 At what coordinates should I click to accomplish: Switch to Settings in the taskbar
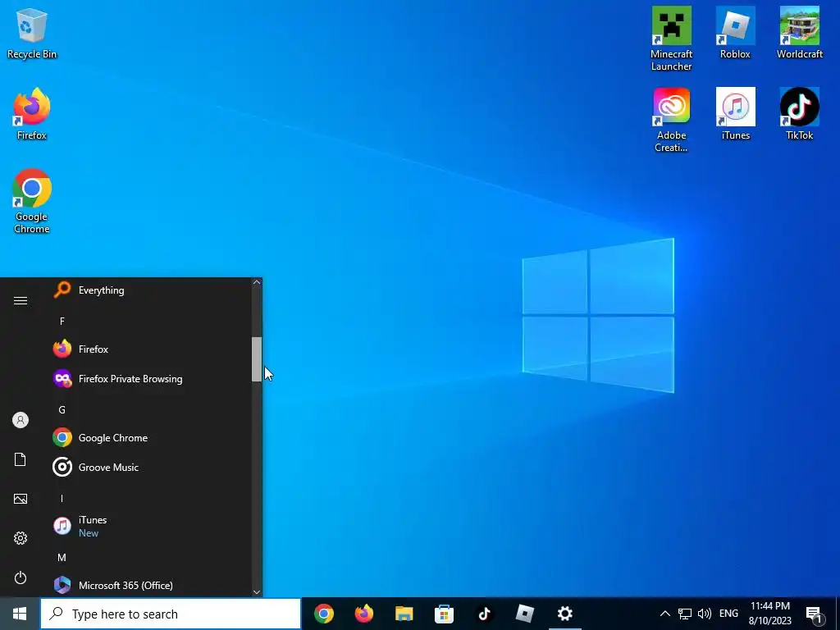pos(564,614)
